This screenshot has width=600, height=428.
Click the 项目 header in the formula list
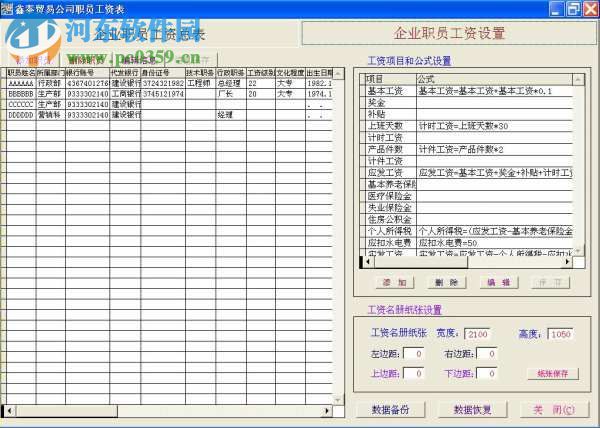[x=391, y=79]
